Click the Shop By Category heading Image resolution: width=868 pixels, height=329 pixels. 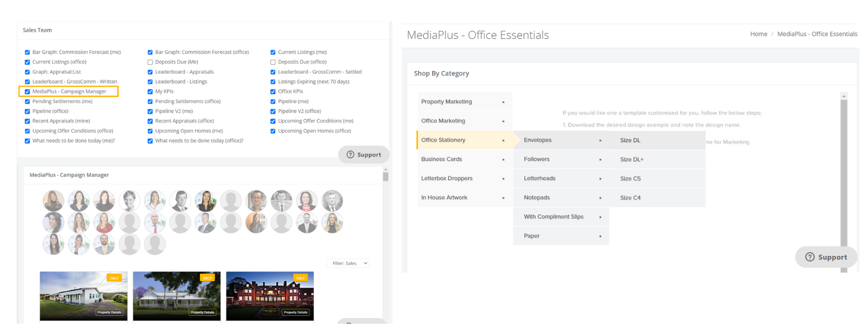[x=441, y=74]
